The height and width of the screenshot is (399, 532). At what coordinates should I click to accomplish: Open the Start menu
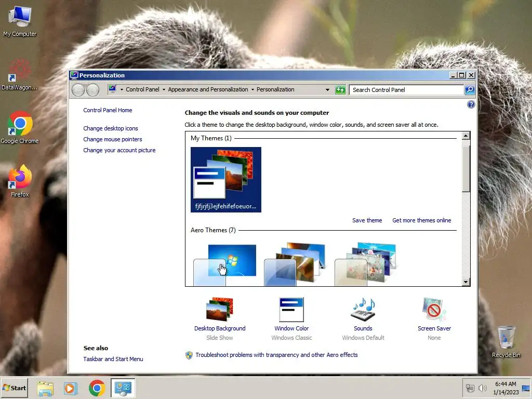(x=14, y=388)
